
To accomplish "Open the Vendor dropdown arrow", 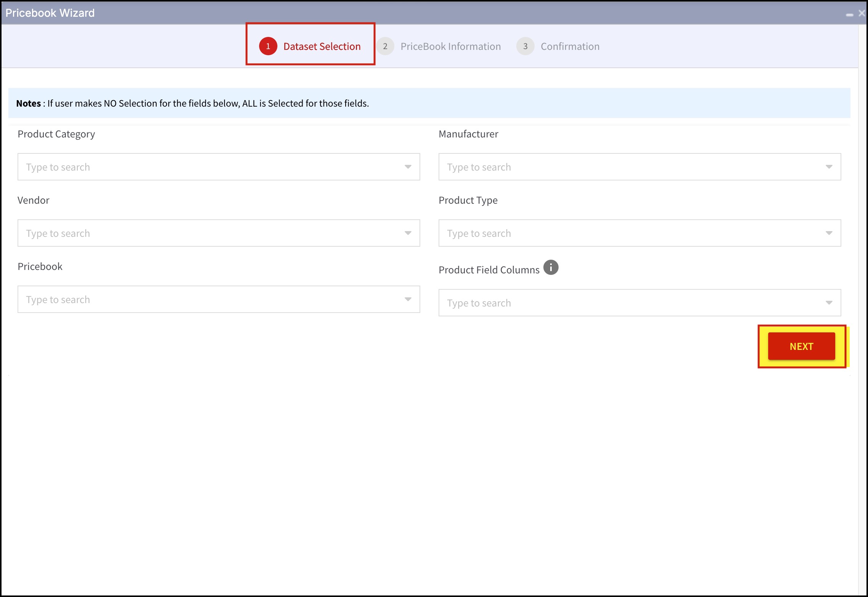I will coord(408,233).
